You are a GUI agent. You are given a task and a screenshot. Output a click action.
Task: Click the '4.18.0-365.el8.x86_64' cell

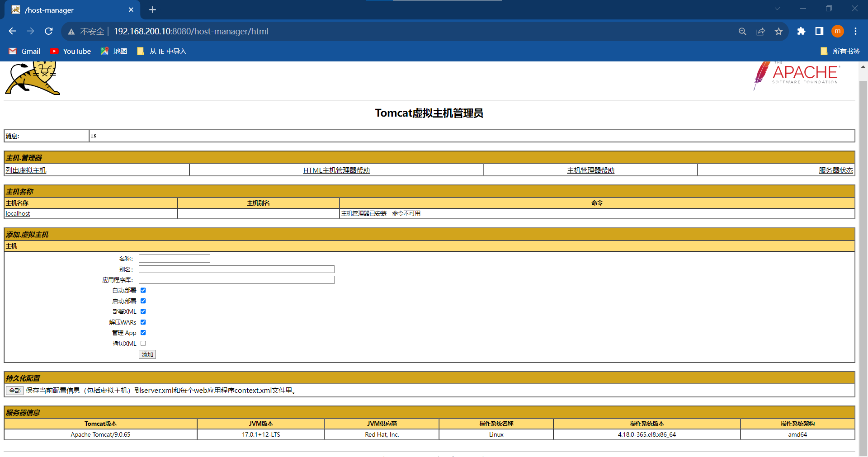coord(647,434)
